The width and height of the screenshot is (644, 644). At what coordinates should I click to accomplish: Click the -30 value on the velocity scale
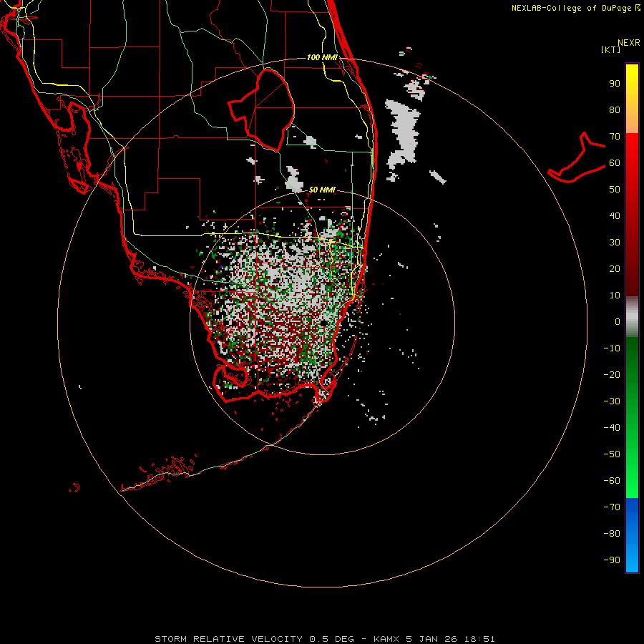coord(612,401)
